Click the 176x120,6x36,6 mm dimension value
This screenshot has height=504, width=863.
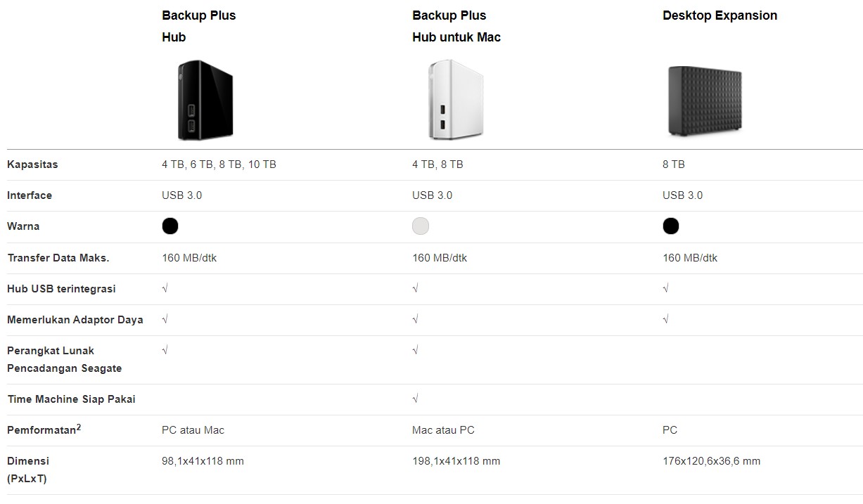click(711, 461)
